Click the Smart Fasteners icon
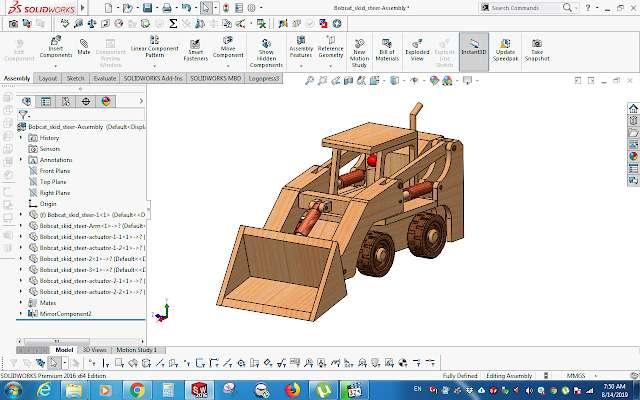The height and width of the screenshot is (400, 640). (x=196, y=50)
